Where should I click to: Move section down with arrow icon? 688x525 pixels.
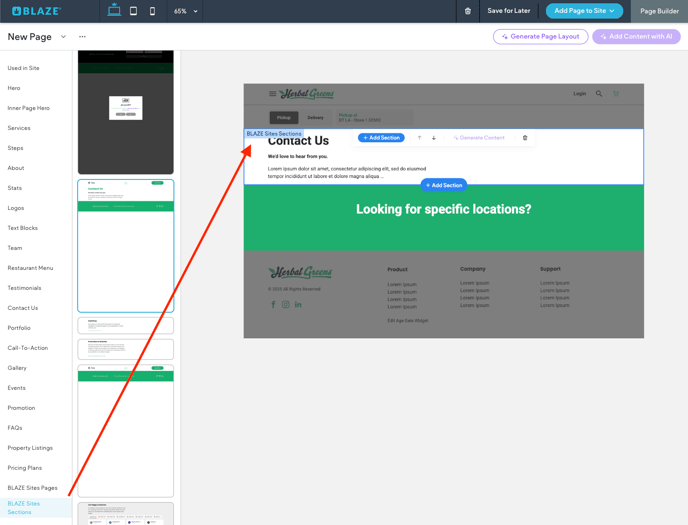(434, 138)
